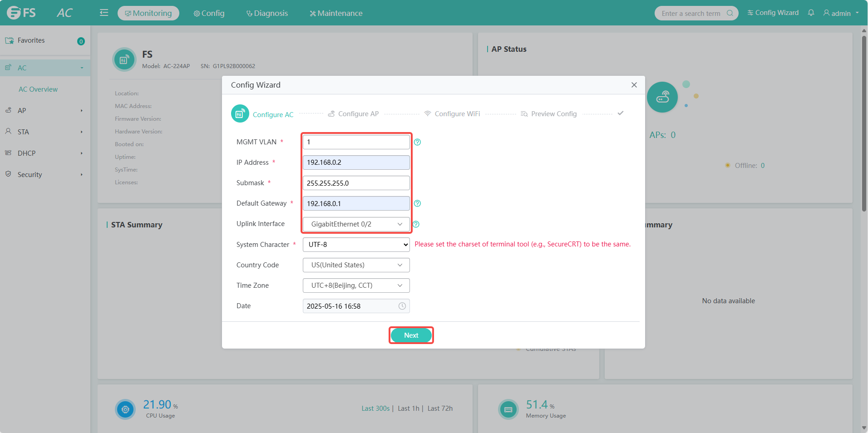Screen dimensions: 868x433
Task: Click the Configure AC step icon
Action: pyautogui.click(x=240, y=113)
